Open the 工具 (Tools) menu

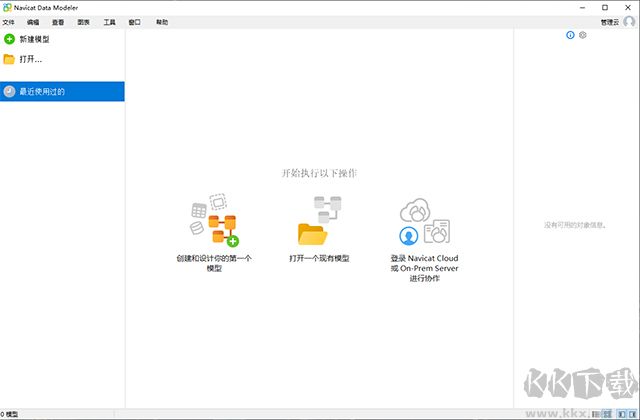(x=109, y=22)
